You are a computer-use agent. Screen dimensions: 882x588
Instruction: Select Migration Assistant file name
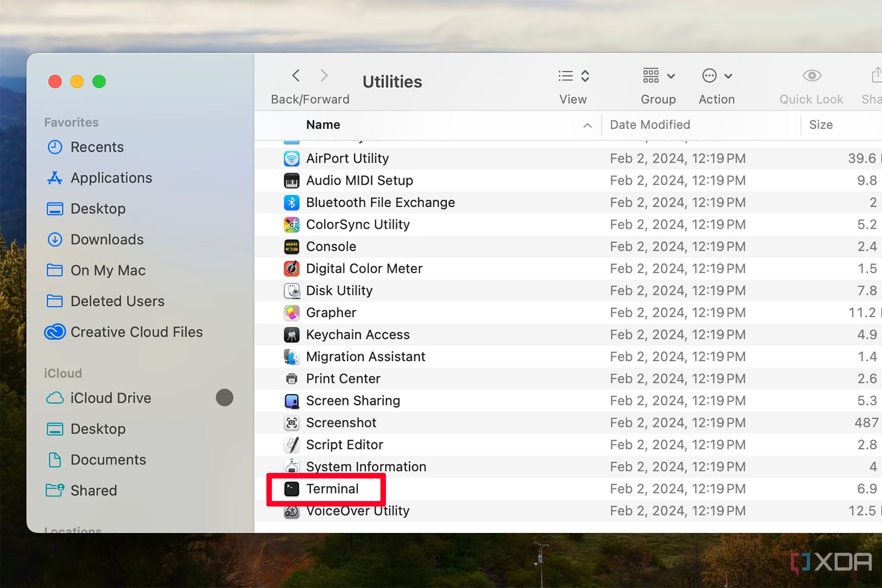365,357
